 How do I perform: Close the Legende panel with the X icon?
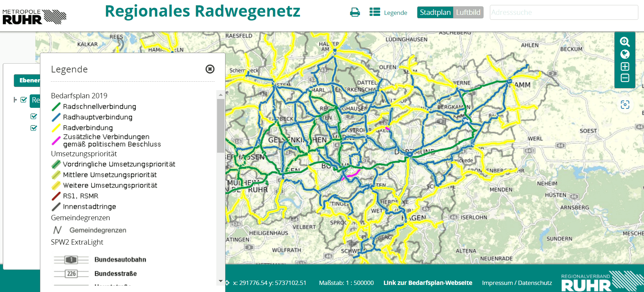tap(210, 69)
